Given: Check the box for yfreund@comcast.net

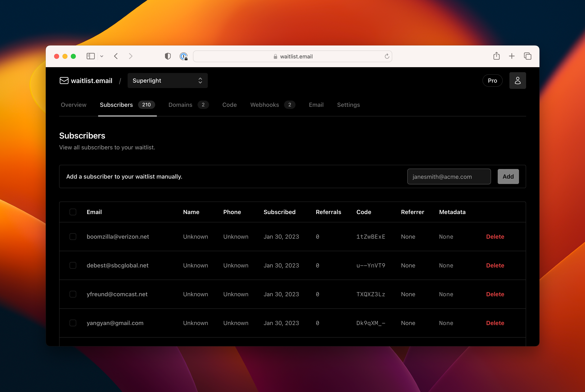Looking at the screenshot, I should [73, 294].
